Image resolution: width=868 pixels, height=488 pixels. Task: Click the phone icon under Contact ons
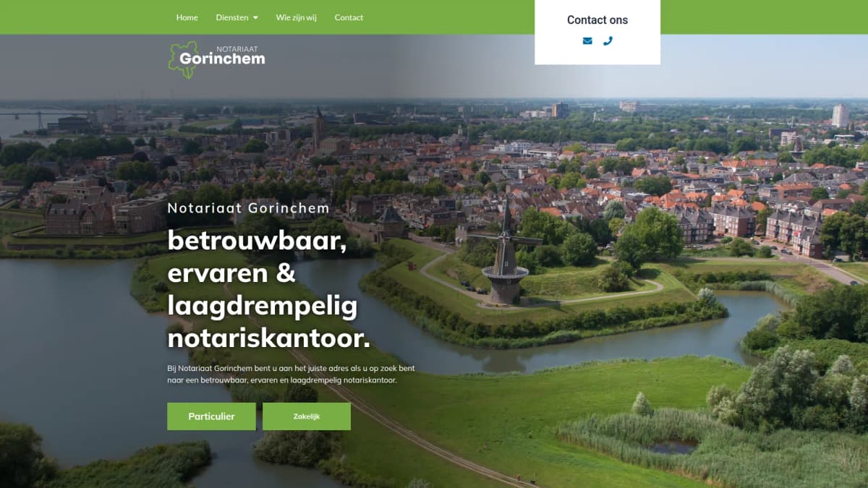pyautogui.click(x=608, y=40)
